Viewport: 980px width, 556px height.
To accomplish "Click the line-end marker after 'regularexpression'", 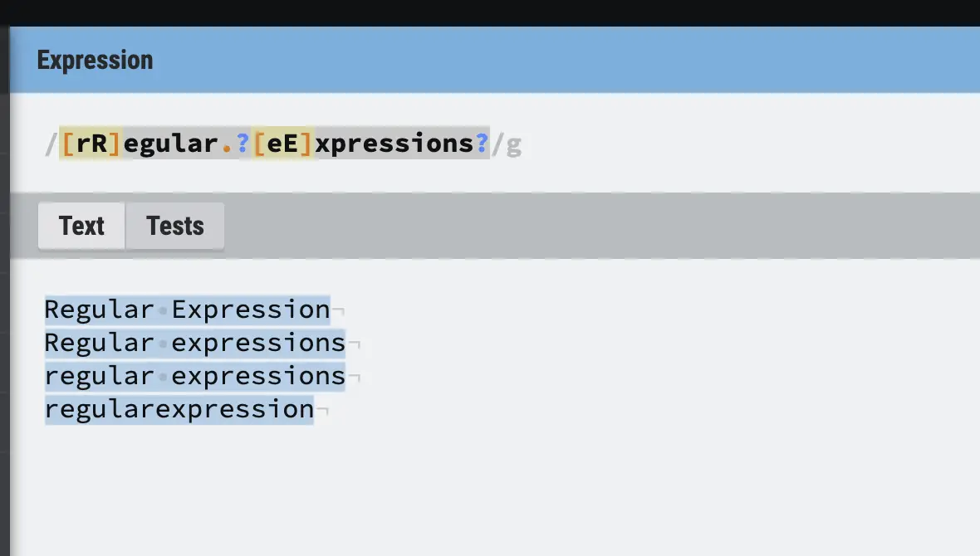I will click(322, 411).
